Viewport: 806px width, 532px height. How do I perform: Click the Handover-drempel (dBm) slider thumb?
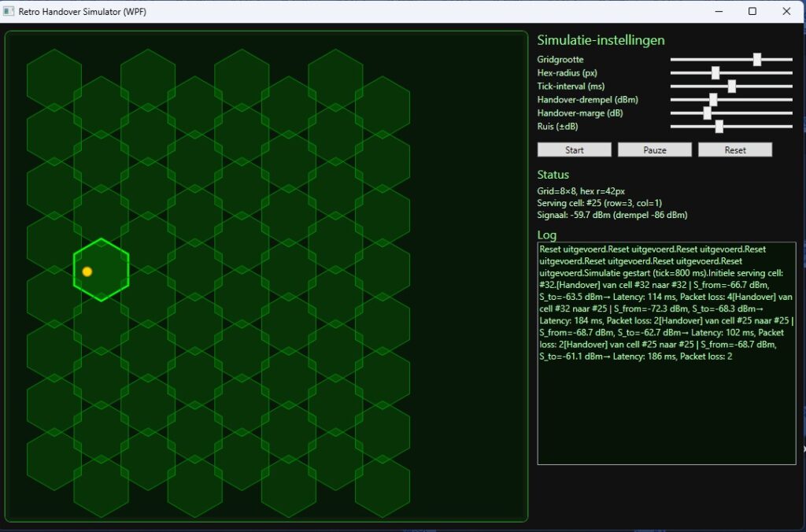pyautogui.click(x=713, y=99)
